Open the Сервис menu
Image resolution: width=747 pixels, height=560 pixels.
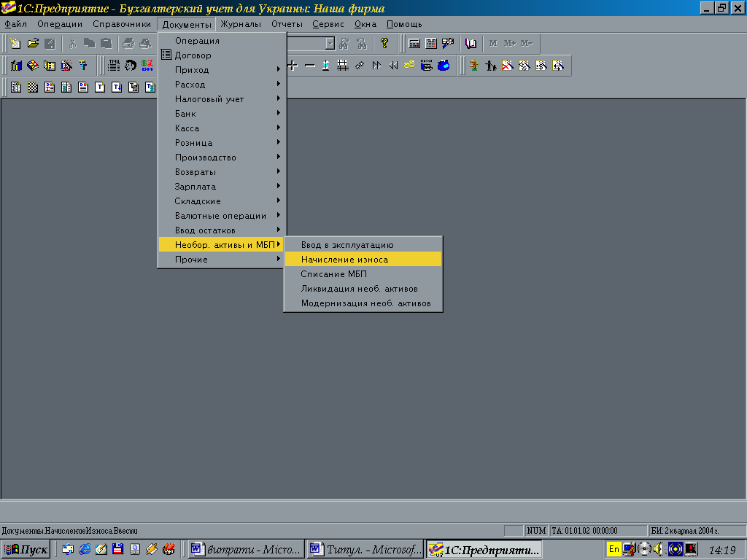(328, 24)
